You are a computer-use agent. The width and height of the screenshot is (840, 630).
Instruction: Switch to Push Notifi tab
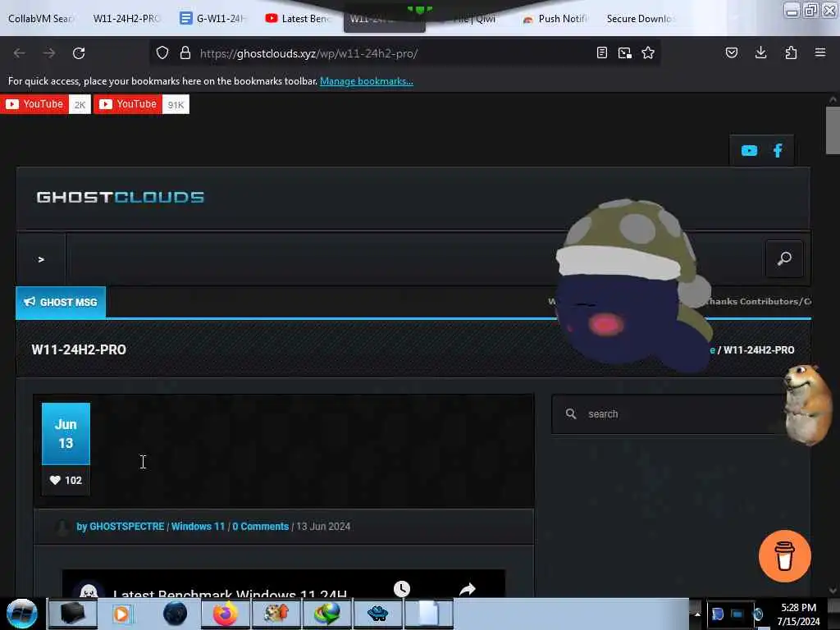point(555,18)
